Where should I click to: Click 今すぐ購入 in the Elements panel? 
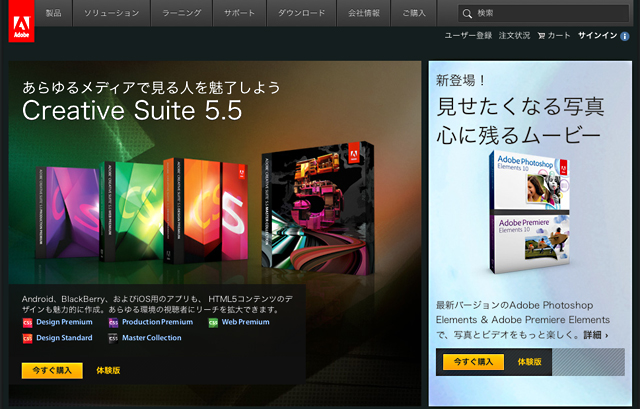pos(473,362)
